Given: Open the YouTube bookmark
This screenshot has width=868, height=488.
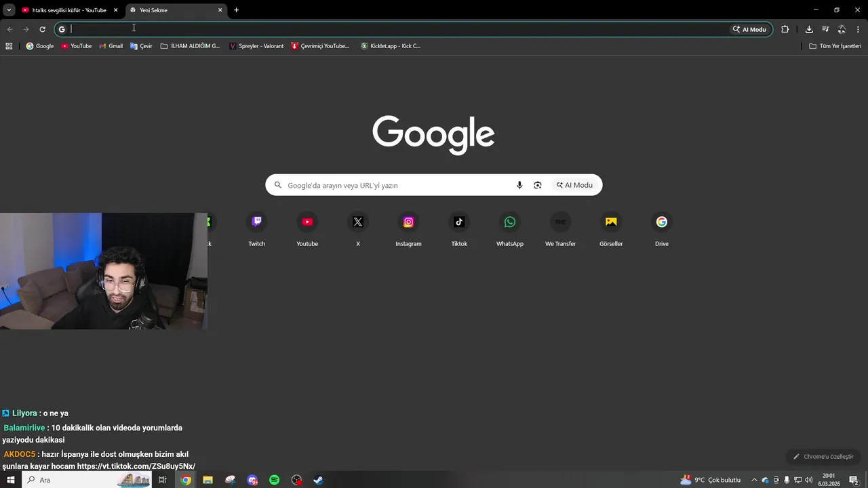Looking at the screenshot, I should point(77,46).
